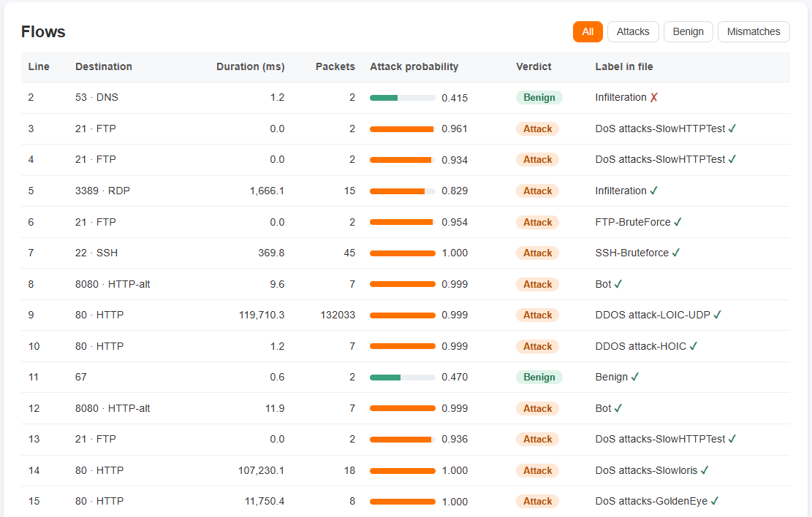Click the 11,750.4 duration value
The width and height of the screenshot is (812, 517).
tap(265, 502)
